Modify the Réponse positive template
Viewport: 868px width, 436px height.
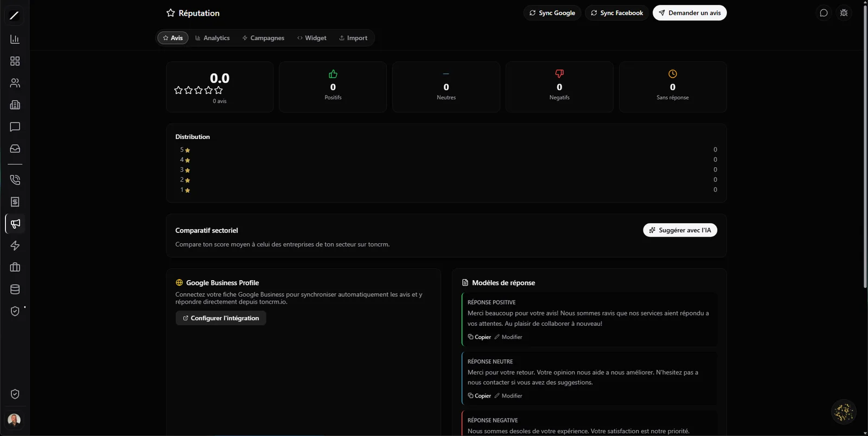(508, 337)
